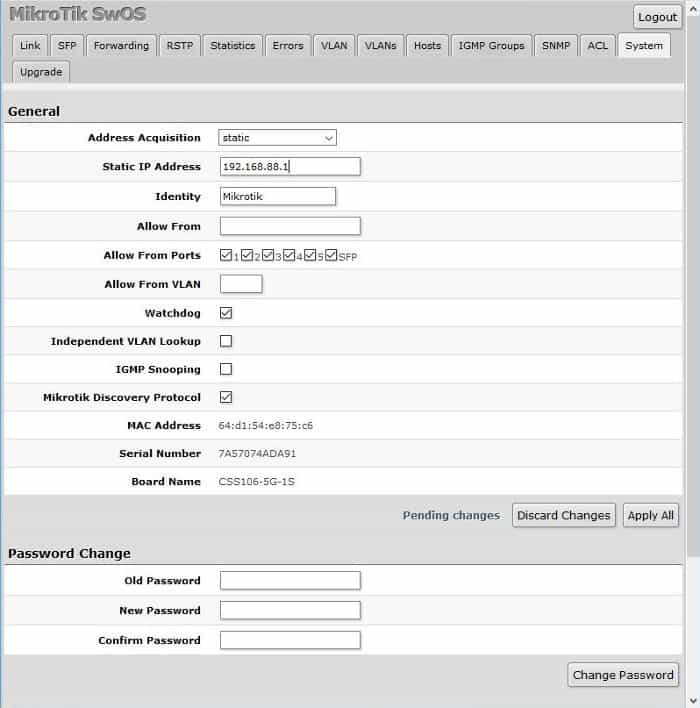Select the System tab

tap(644, 46)
